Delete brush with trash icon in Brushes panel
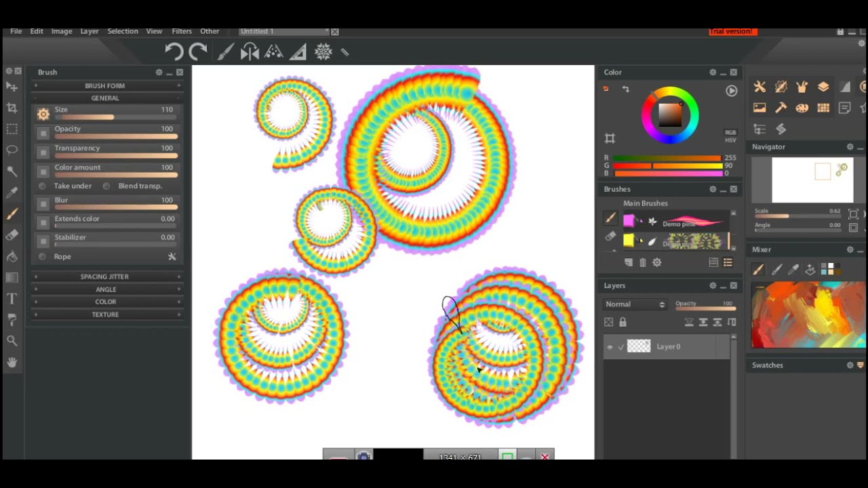This screenshot has height=488, width=868. tap(643, 262)
